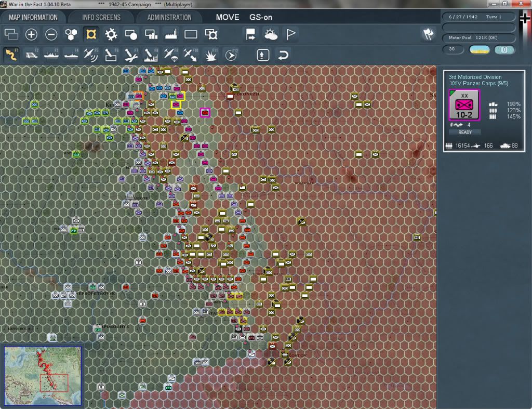Click the 199% value in unit panel
Screen dimensions: 532x409
pyautogui.click(x=513, y=104)
